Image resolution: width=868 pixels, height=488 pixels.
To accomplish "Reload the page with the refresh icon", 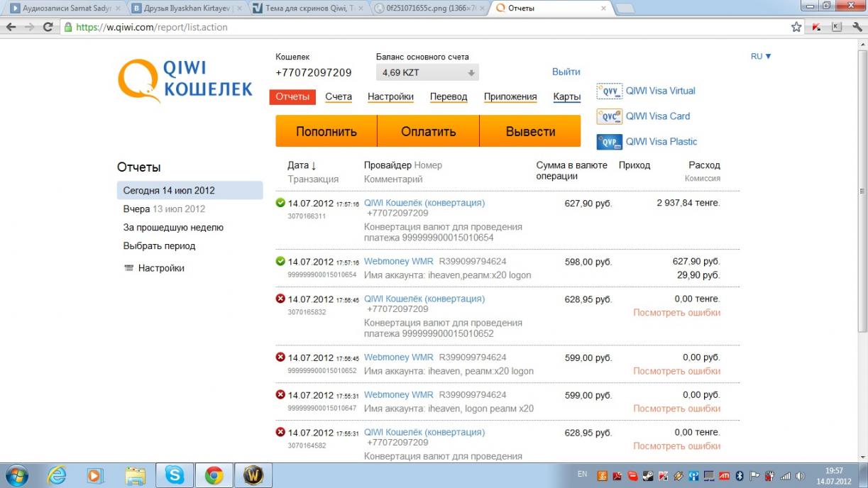I will pos(48,27).
